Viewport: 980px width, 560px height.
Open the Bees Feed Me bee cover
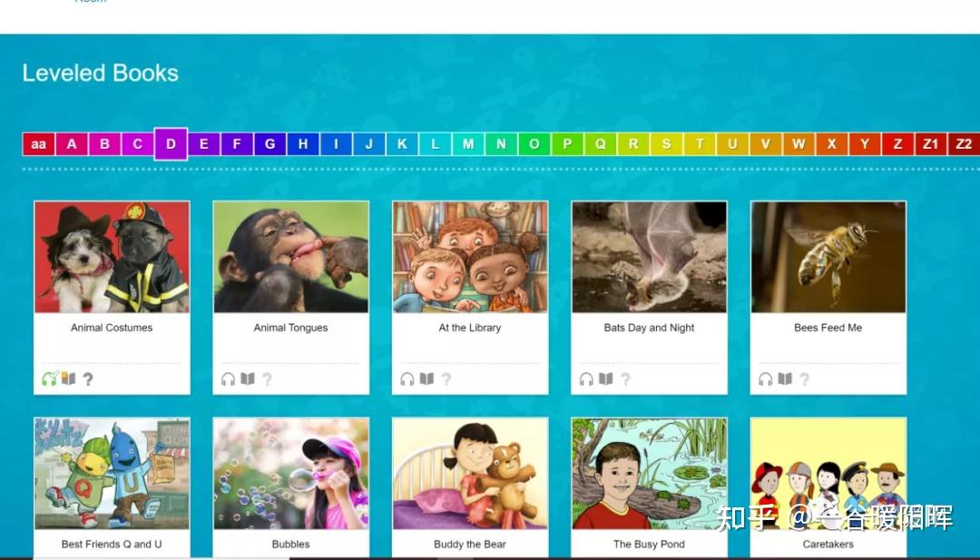(x=828, y=257)
